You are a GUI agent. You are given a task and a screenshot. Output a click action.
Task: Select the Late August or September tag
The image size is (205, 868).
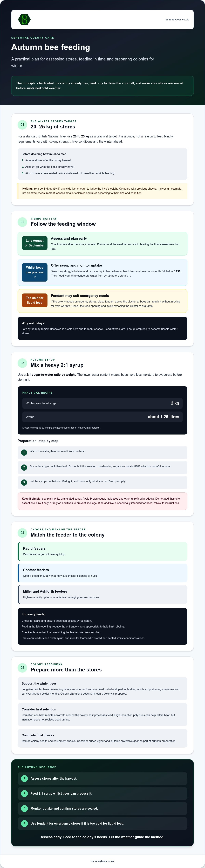(35, 243)
